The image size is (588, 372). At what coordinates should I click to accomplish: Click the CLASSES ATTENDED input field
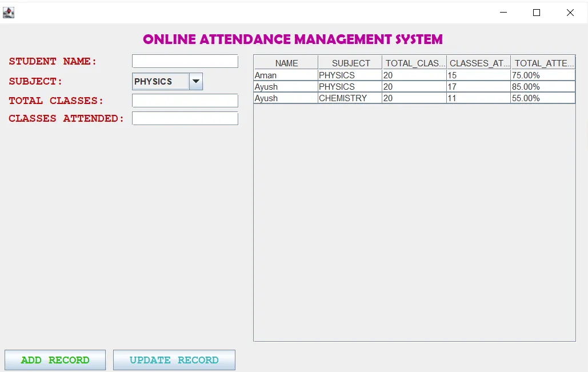pos(185,118)
